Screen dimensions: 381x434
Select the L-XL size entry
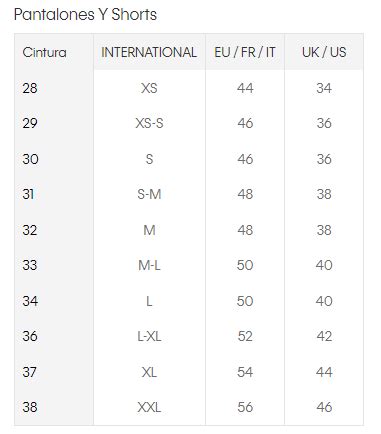(149, 336)
